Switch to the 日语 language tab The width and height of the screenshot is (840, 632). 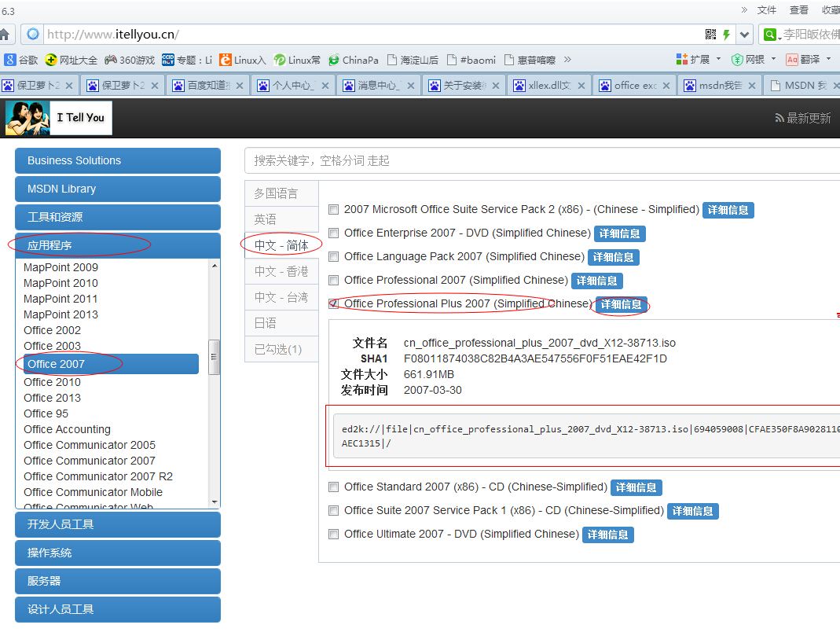282,323
